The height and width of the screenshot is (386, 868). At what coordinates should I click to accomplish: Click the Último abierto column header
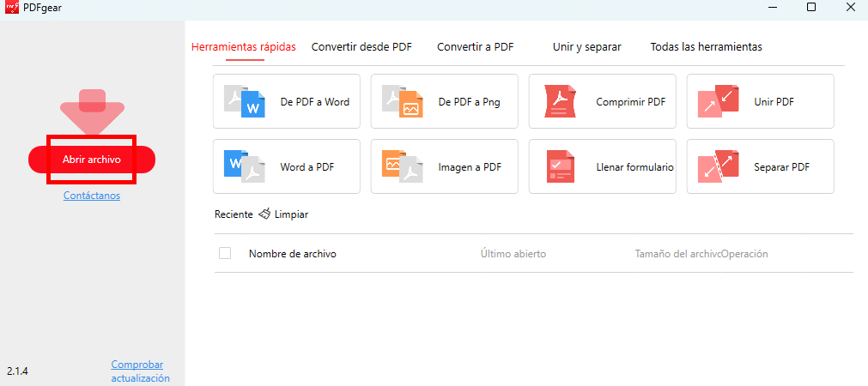click(x=513, y=254)
